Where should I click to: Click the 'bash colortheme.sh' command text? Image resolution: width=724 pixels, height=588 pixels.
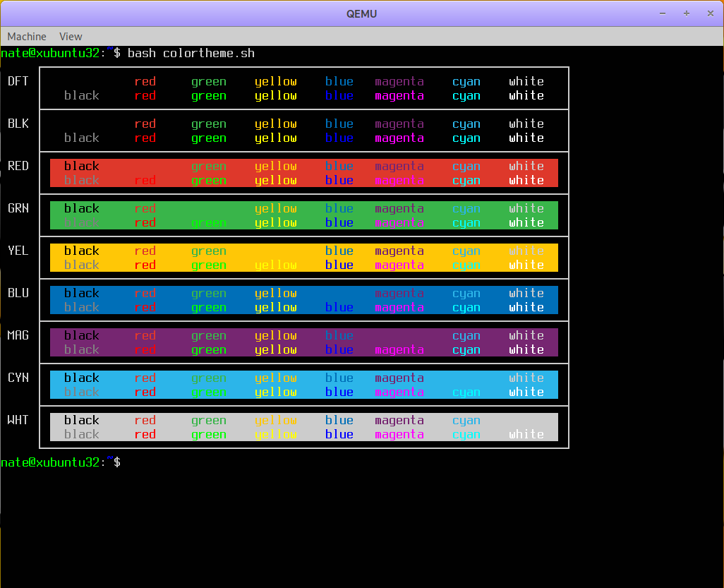click(191, 54)
